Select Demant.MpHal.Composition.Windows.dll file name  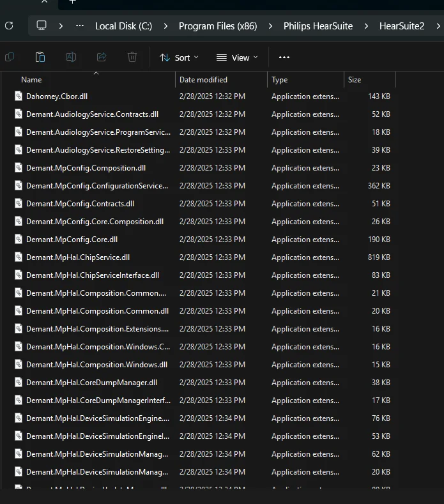click(x=96, y=365)
